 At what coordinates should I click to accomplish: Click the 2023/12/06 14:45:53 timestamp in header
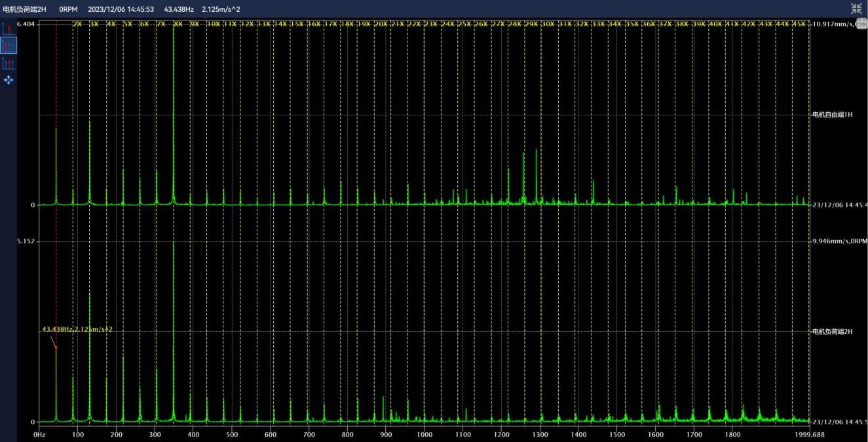pyautogui.click(x=121, y=9)
